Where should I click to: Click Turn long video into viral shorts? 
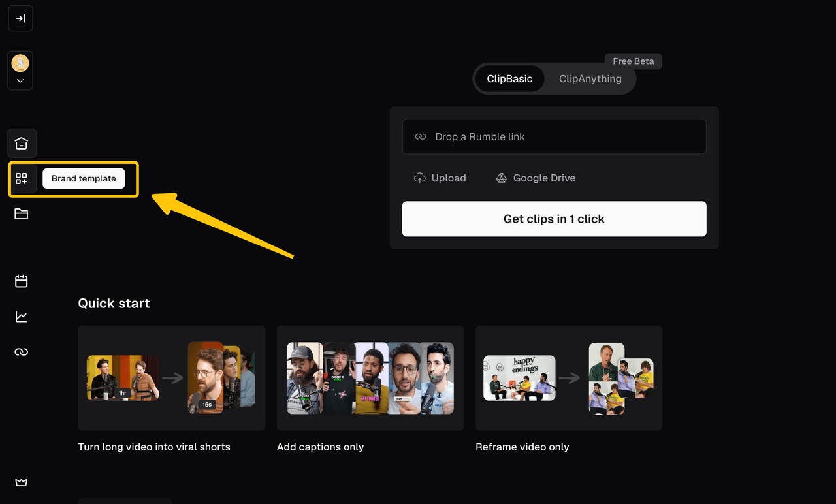(x=154, y=447)
